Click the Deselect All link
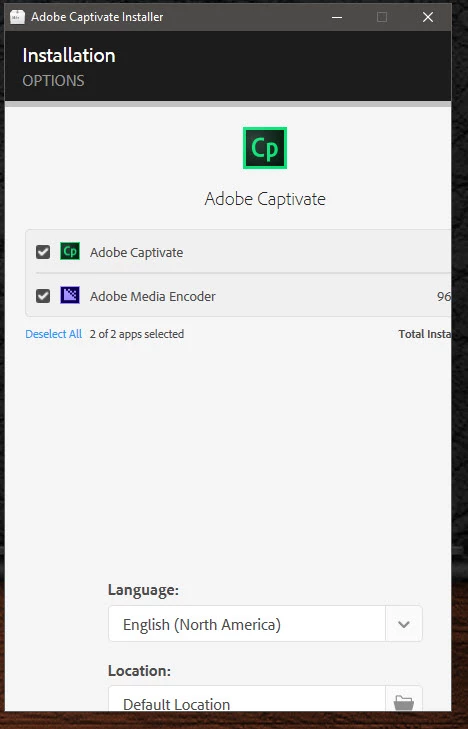Screen dimensions: 468x729 [x=53, y=334]
